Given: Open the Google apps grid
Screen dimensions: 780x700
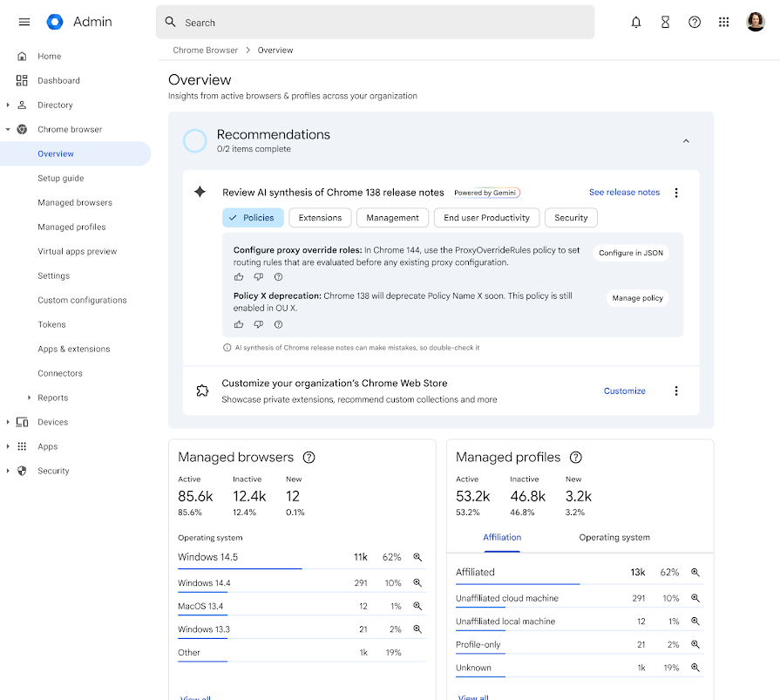Looking at the screenshot, I should click(x=724, y=22).
